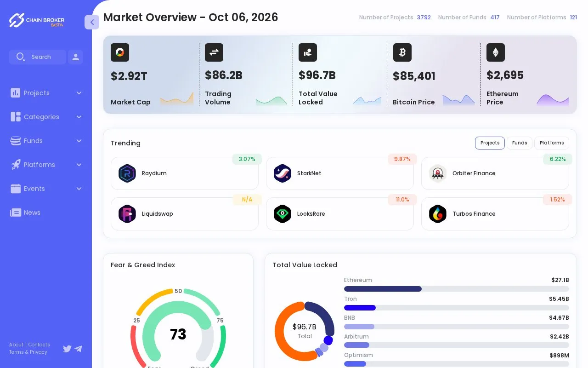
Task: Click the Fear & Greed gauge value 73
Action: 178,334
